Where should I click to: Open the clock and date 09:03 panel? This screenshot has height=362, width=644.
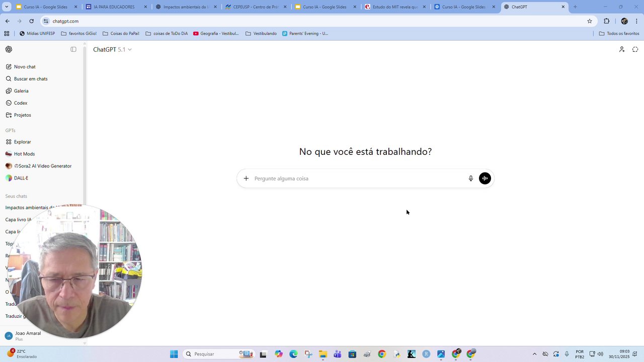coord(619,354)
